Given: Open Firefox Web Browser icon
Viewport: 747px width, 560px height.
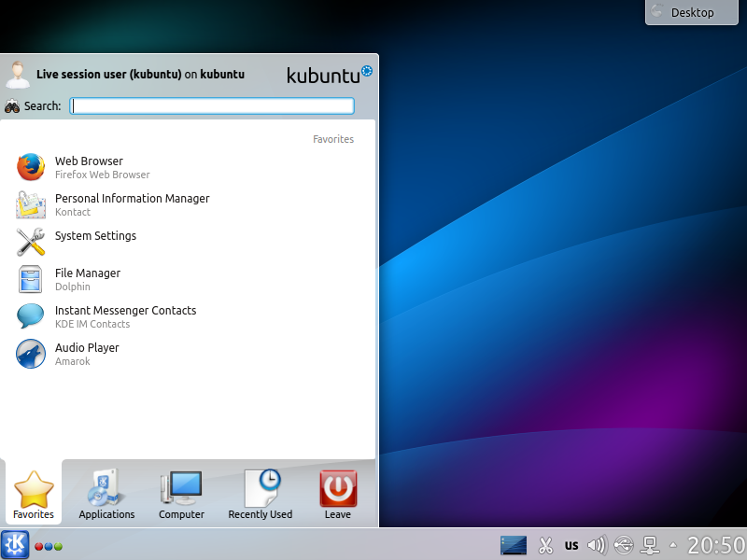Looking at the screenshot, I should tap(31, 167).
